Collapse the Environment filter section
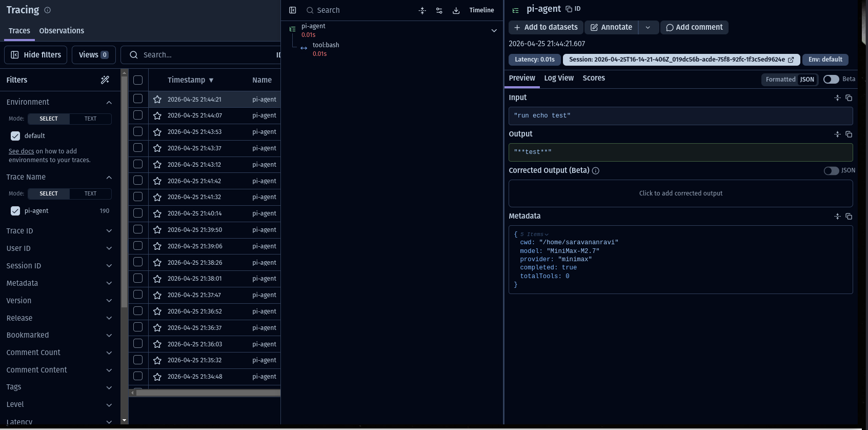Image resolution: width=868 pixels, height=430 pixels. pos(109,103)
